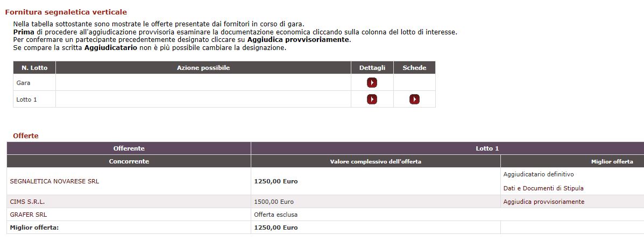Viewport: 644px width, 242px height.
Task: Click "Aggiudica provvisoriamente" for CIMS S.R.L.
Action: point(543,202)
